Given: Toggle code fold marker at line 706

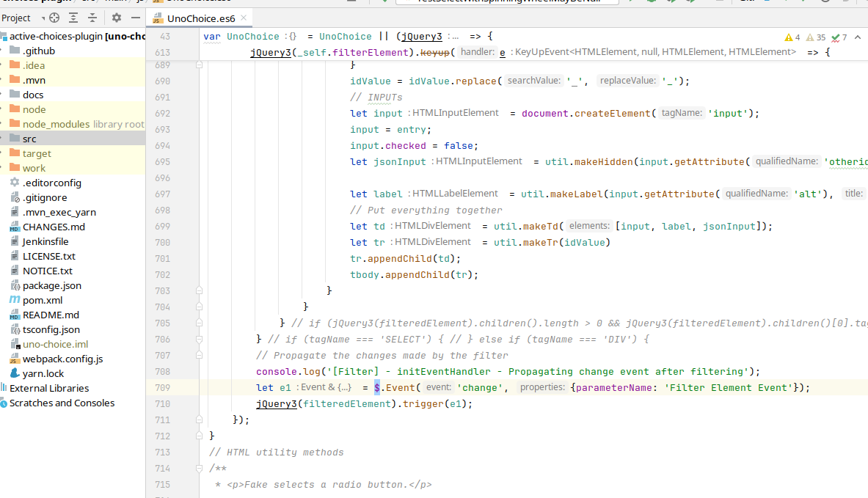Looking at the screenshot, I should point(199,340).
